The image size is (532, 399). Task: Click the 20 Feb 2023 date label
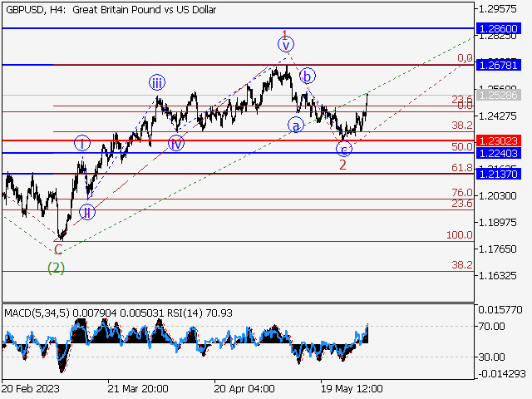click(x=31, y=388)
